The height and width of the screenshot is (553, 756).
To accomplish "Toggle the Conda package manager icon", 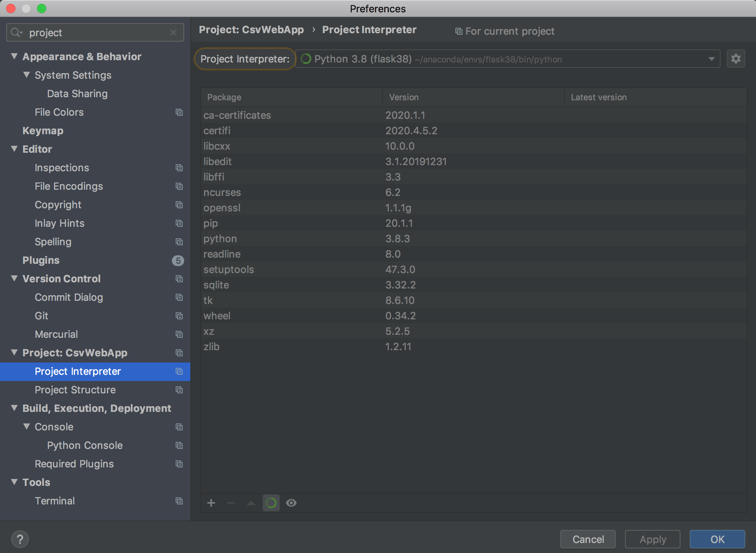I will (271, 503).
